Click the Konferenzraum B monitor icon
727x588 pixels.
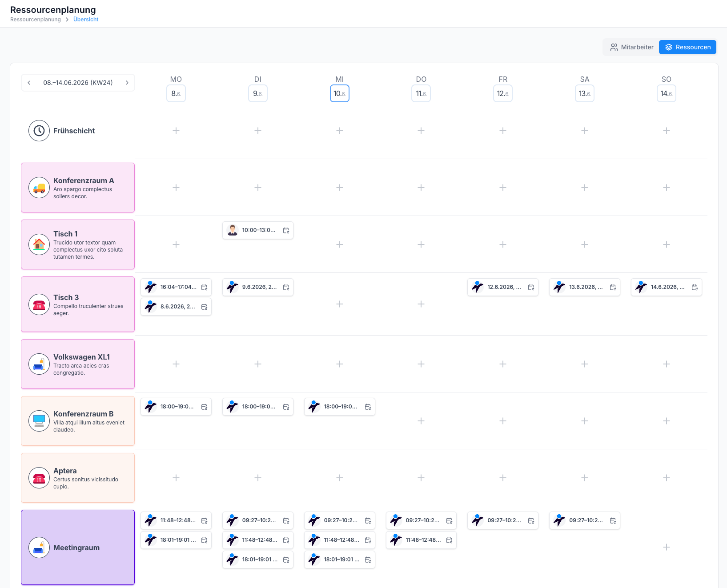coord(39,421)
